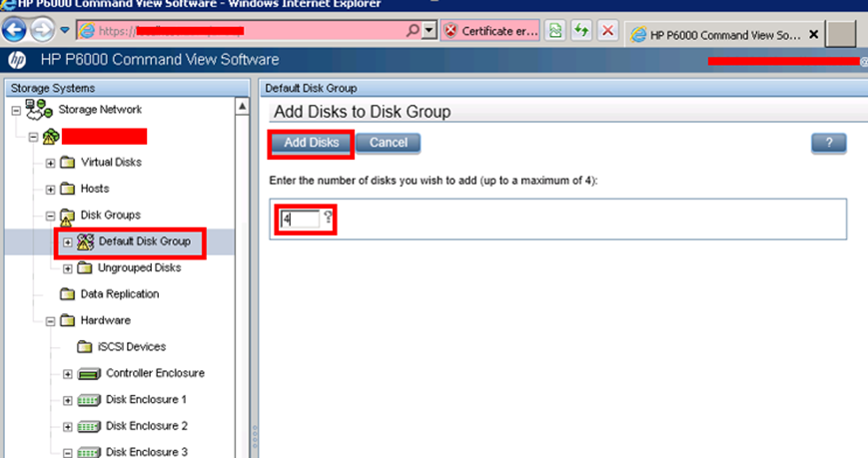Screen dimensions: 868x458
Task: Select Disk Enclosure 2 in tree
Action: pyautogui.click(x=147, y=426)
